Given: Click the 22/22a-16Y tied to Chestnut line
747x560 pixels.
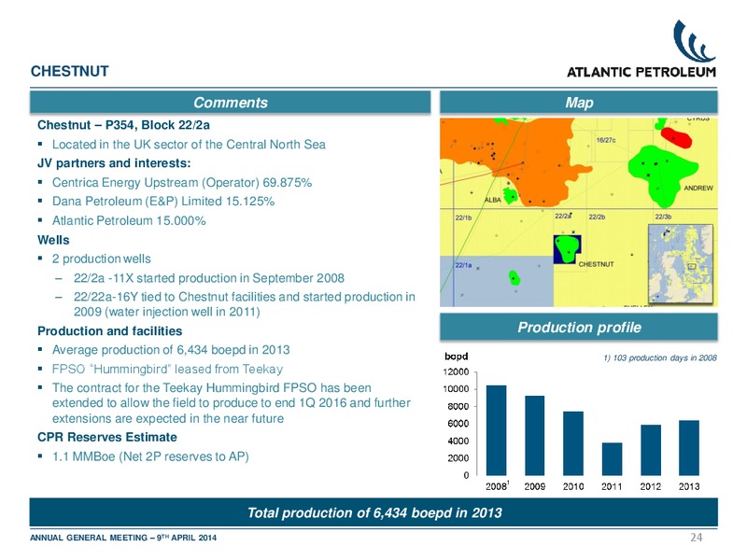Looking at the screenshot, I should click(x=245, y=304).
